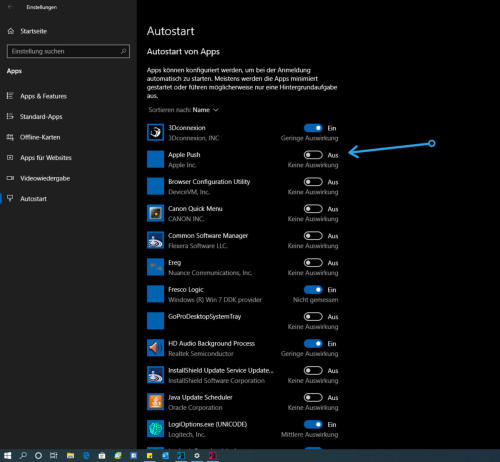Open the Startseite home icon
The width and height of the screenshot is (500, 462).
11,31
